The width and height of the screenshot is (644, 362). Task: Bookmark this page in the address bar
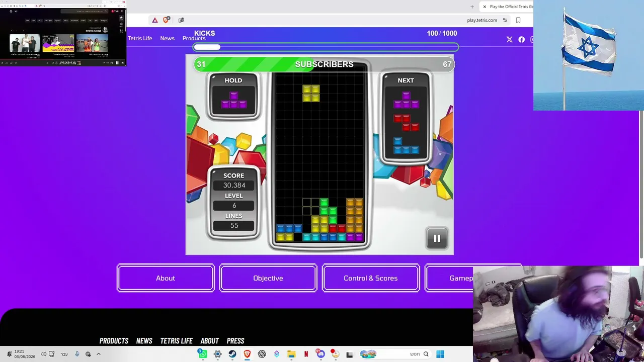coord(518,20)
